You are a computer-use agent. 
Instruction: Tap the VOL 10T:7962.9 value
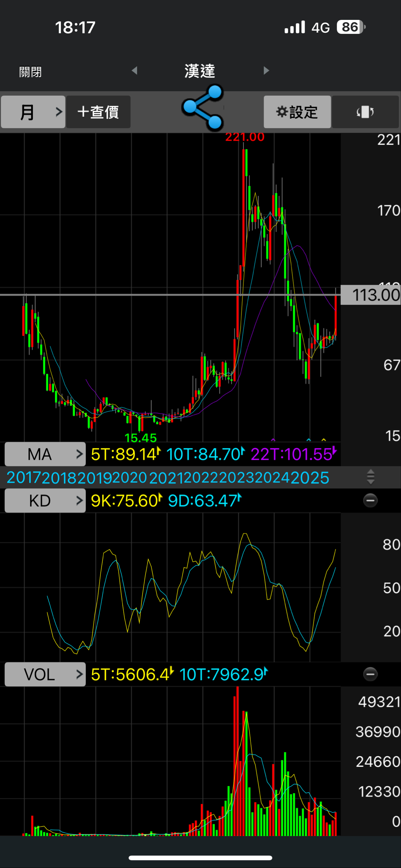coord(223,675)
